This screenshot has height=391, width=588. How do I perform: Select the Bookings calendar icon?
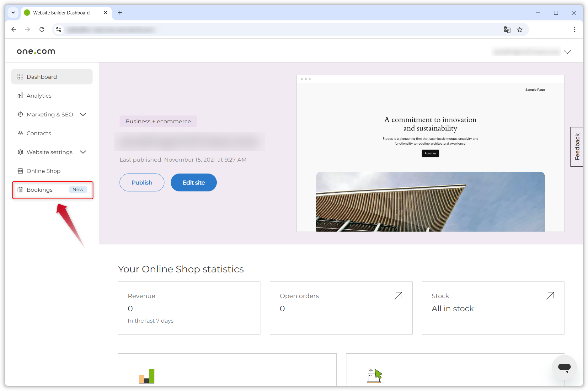(20, 190)
